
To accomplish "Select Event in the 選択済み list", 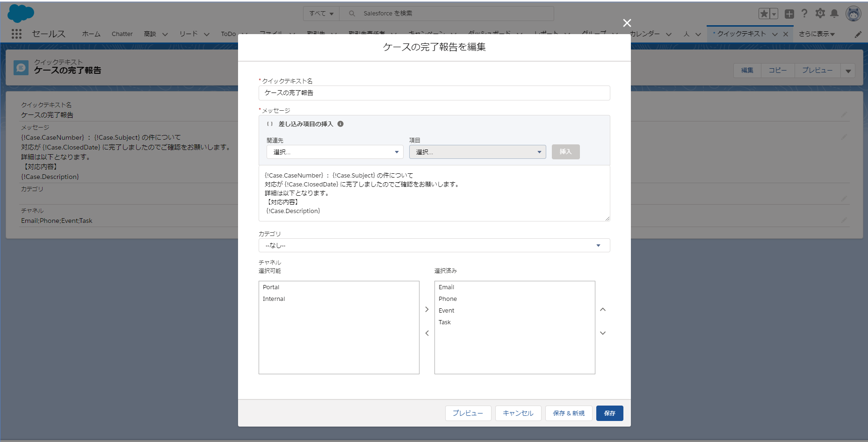I will coord(514,310).
